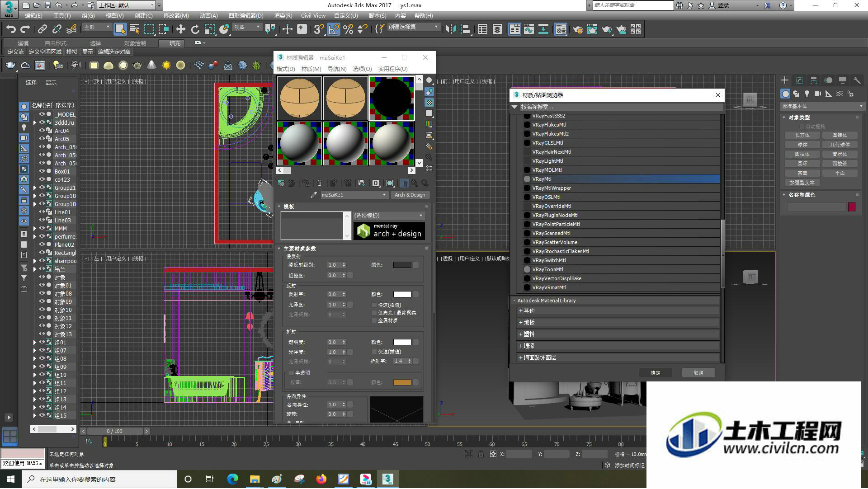Click the Arch & Design material type button
This screenshot has height=489, width=868.
click(x=410, y=195)
